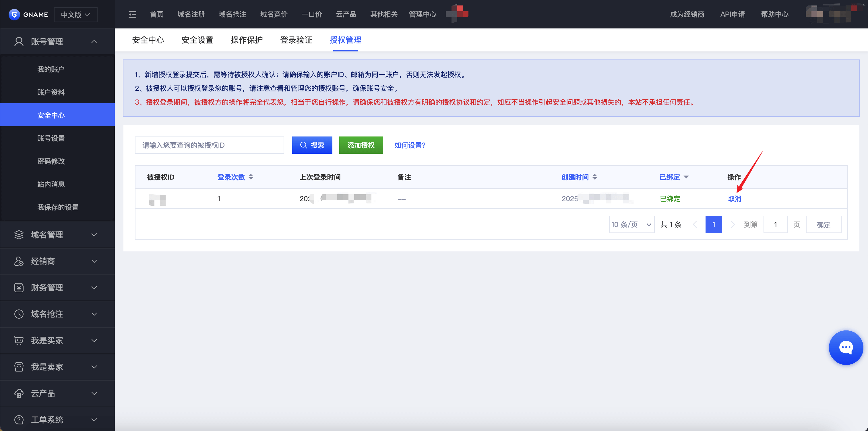Open 首页 in the top navigation

tap(157, 14)
